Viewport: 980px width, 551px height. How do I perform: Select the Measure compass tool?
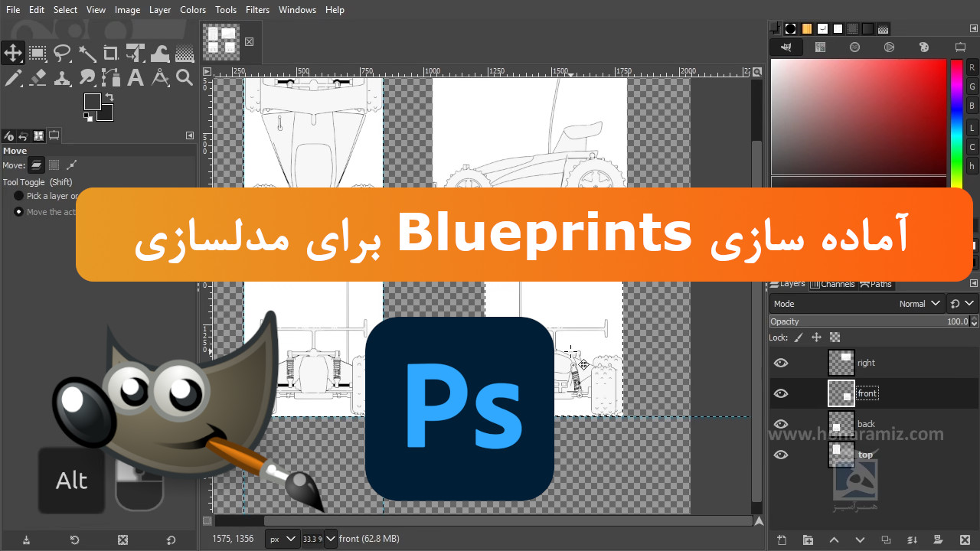tap(160, 77)
